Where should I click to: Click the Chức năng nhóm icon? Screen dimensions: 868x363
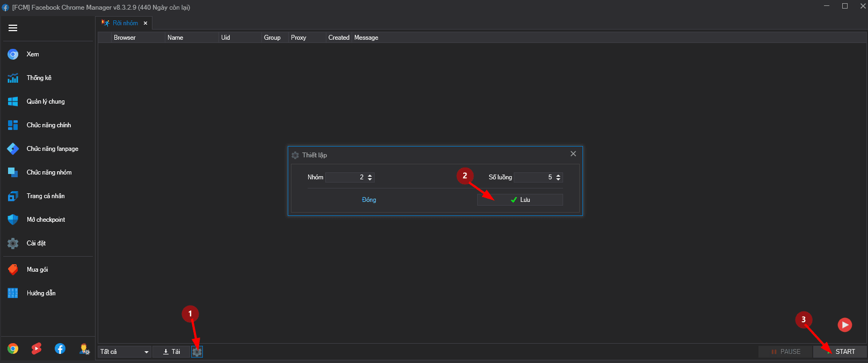[x=13, y=172]
